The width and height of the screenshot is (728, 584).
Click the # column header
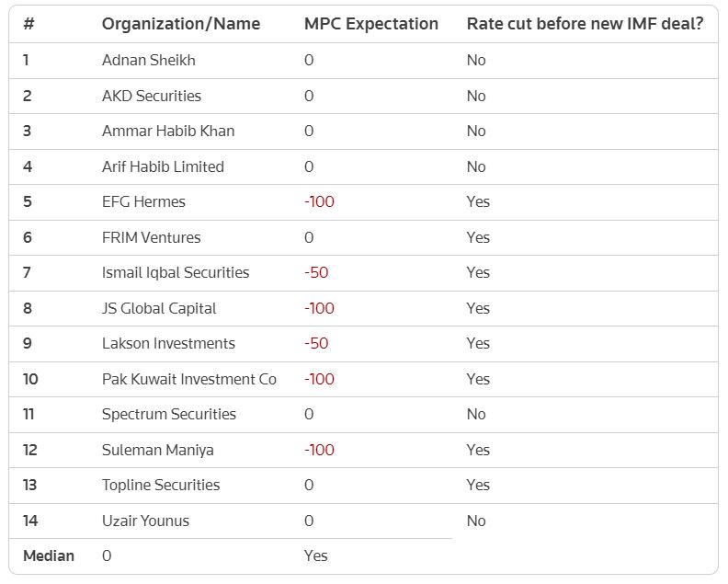(x=28, y=24)
